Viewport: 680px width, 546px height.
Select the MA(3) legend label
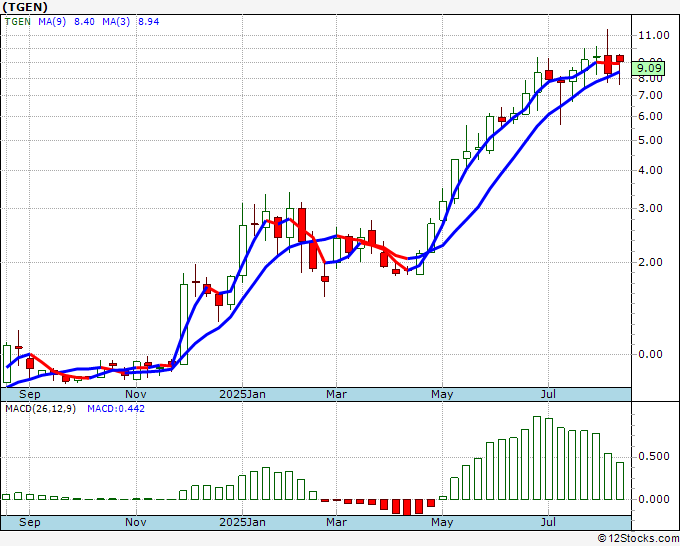(x=116, y=22)
